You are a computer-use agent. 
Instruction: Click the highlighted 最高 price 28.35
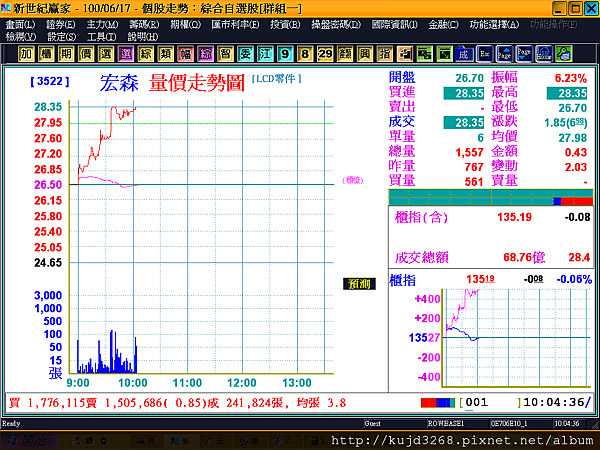click(x=567, y=93)
